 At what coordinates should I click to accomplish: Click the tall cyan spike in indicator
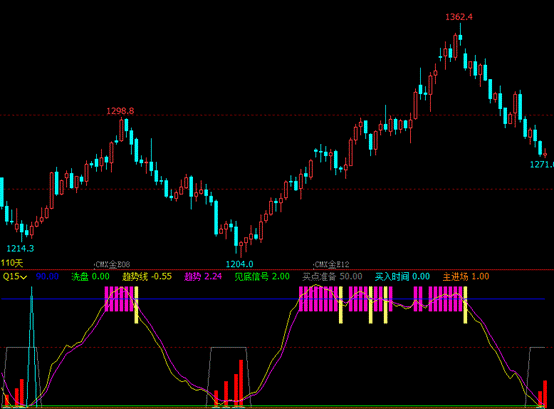32,346
